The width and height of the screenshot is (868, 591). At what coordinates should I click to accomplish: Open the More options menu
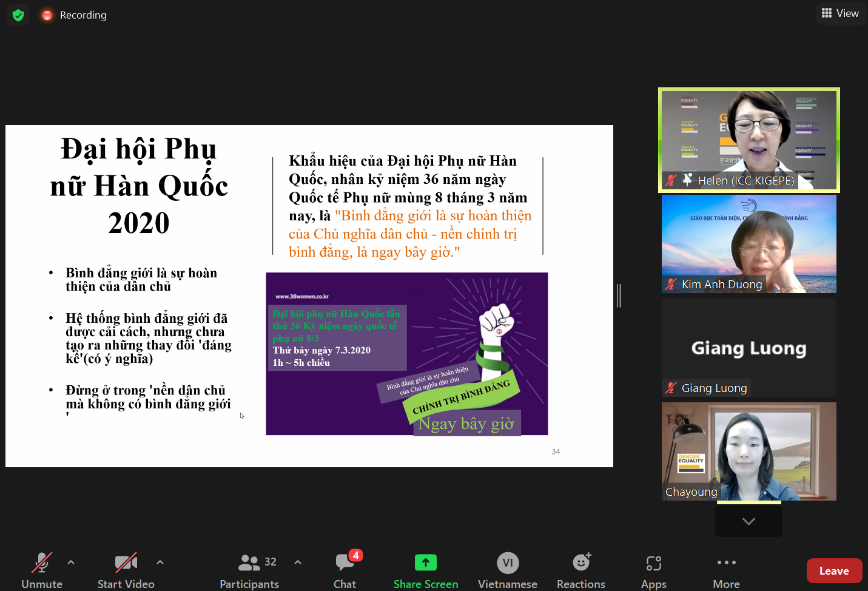click(726, 570)
